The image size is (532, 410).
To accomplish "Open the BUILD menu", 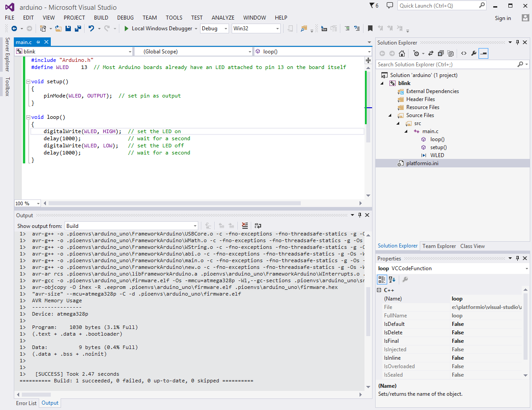I will tap(101, 18).
